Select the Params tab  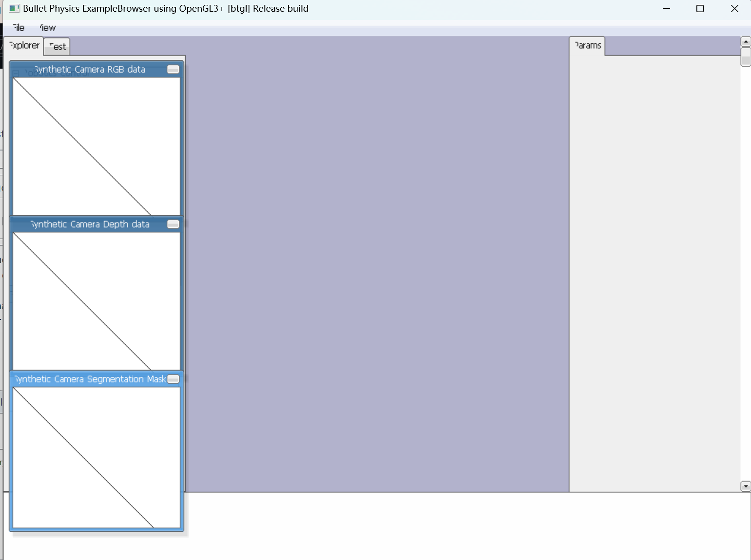(587, 45)
